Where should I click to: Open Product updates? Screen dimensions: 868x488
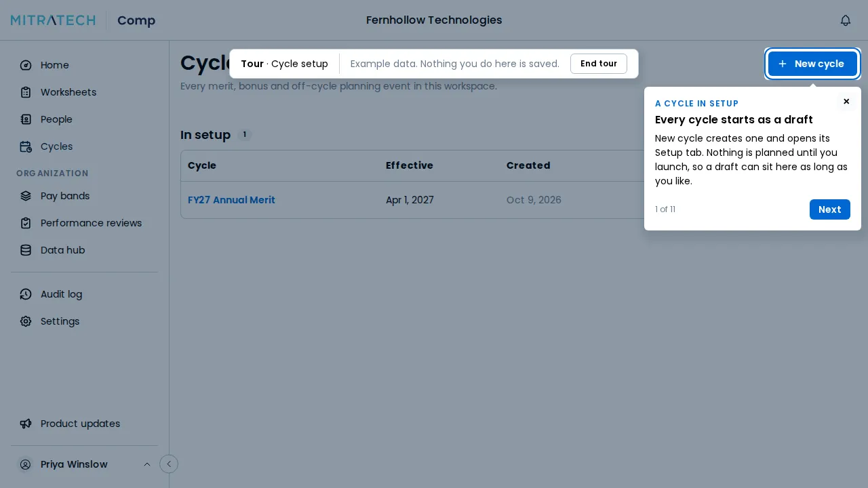point(84,424)
